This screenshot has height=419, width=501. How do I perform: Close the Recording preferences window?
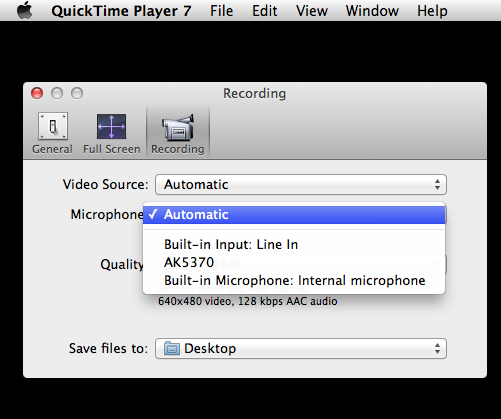click(37, 93)
